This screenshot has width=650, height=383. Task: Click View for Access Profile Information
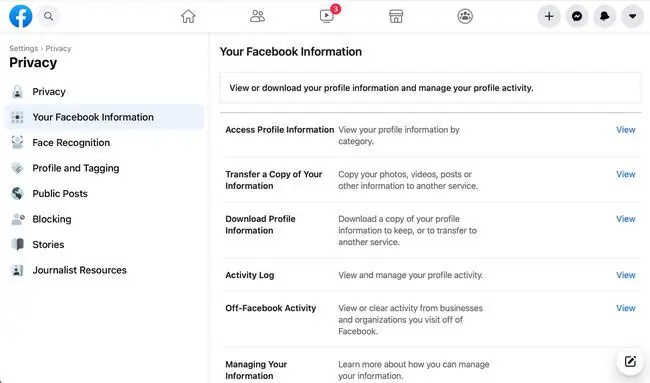tap(626, 130)
